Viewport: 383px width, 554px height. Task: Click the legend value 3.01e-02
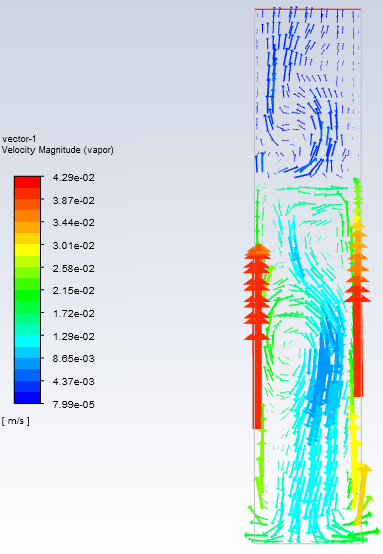73,246
